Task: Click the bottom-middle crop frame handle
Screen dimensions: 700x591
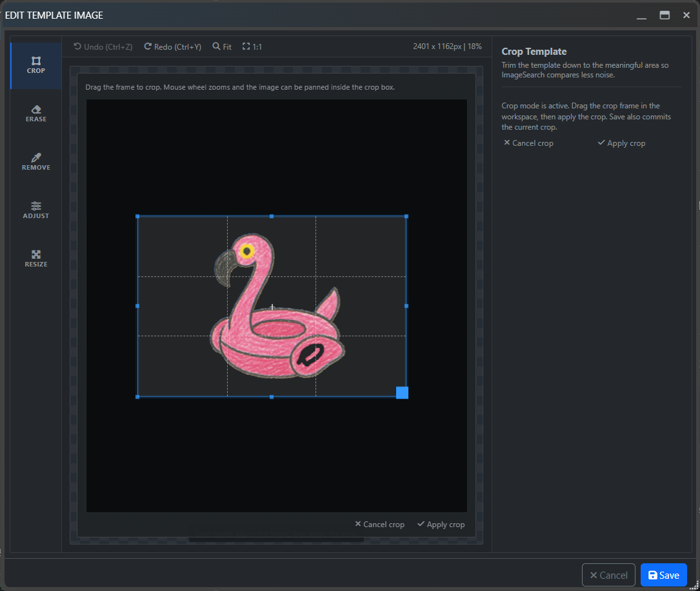Action: tap(272, 396)
